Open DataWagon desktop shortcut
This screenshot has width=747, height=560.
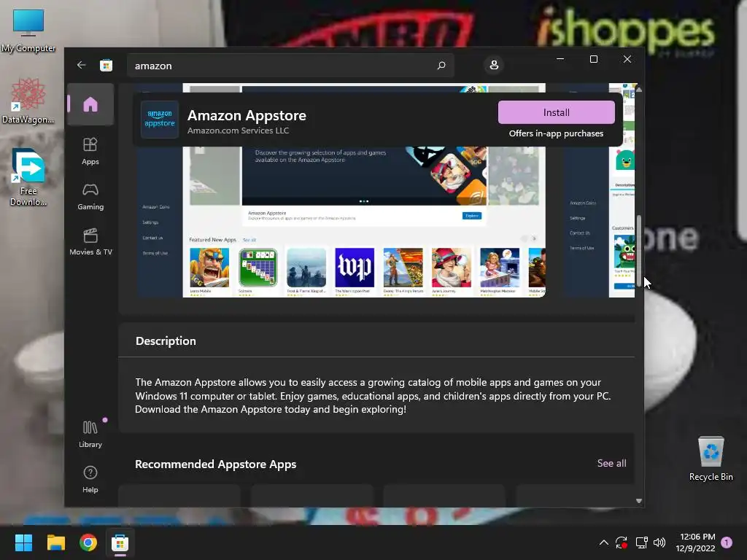(x=28, y=101)
